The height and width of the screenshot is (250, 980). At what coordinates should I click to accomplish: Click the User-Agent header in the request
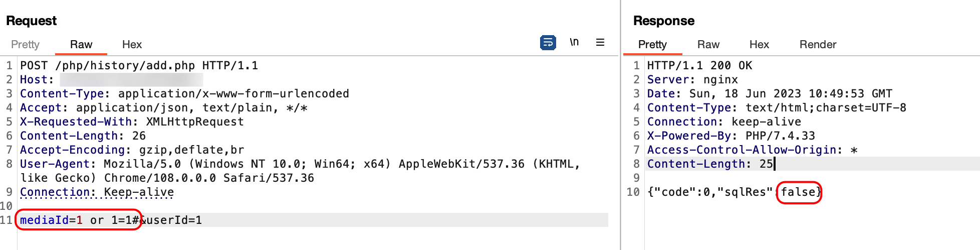[55, 164]
